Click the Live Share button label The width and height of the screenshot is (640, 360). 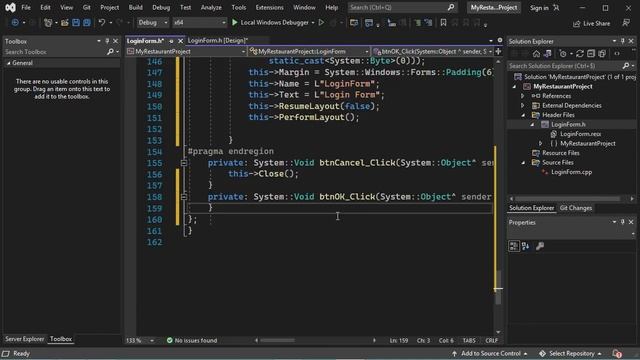(x=596, y=24)
